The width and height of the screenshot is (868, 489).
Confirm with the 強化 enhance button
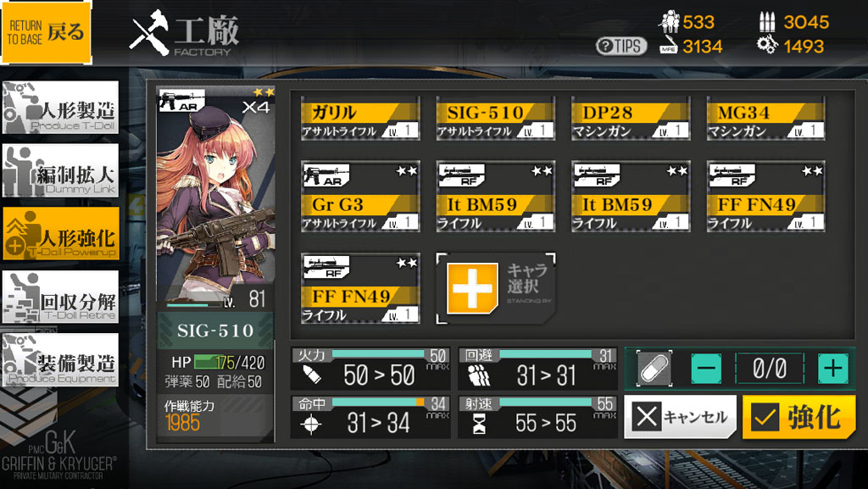coord(798,417)
